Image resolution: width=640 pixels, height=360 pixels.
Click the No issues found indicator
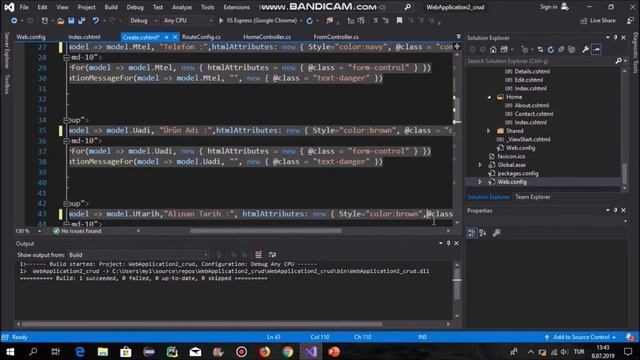(x=77, y=231)
